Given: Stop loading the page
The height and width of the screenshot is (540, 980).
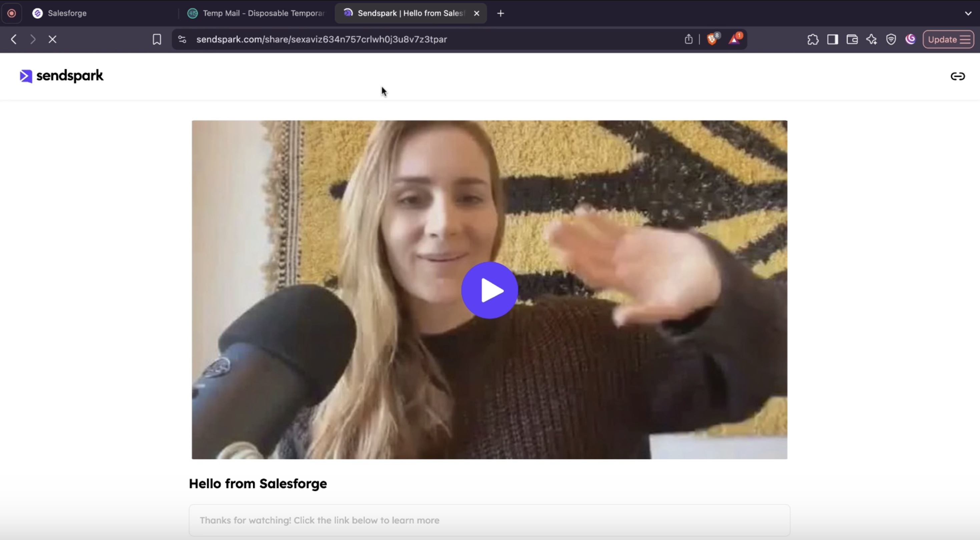Looking at the screenshot, I should [x=52, y=39].
